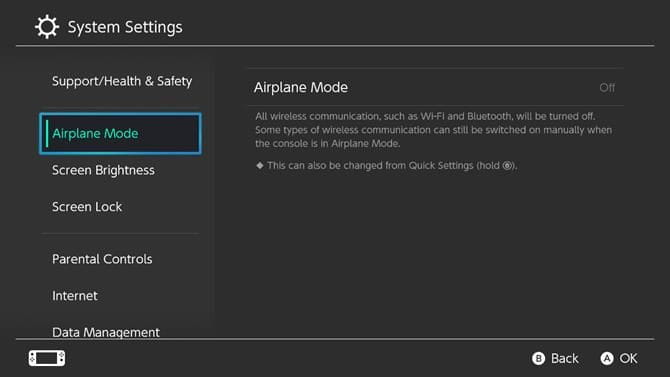Click the System Settings title text
Viewport: 670px width, 377px height.
pyautogui.click(x=125, y=27)
